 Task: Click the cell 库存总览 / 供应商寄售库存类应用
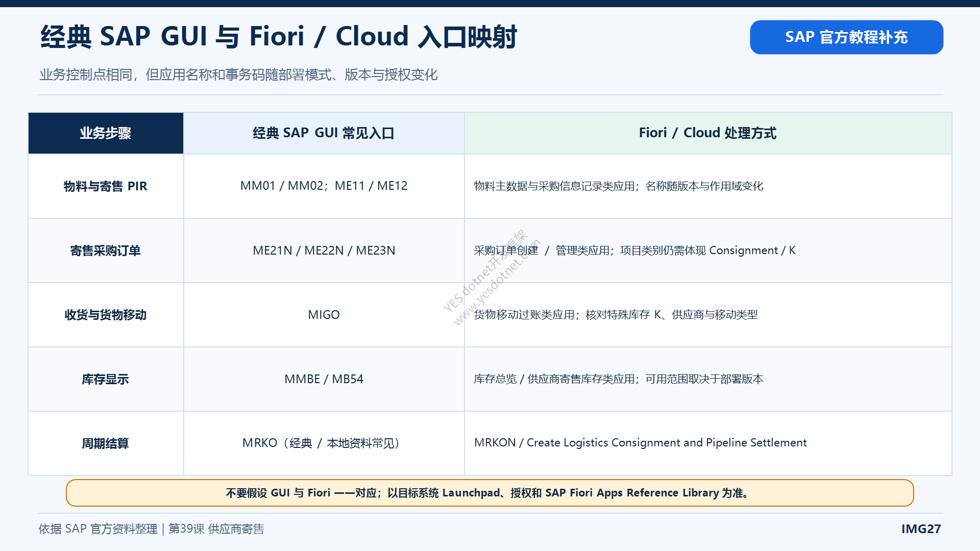708,379
